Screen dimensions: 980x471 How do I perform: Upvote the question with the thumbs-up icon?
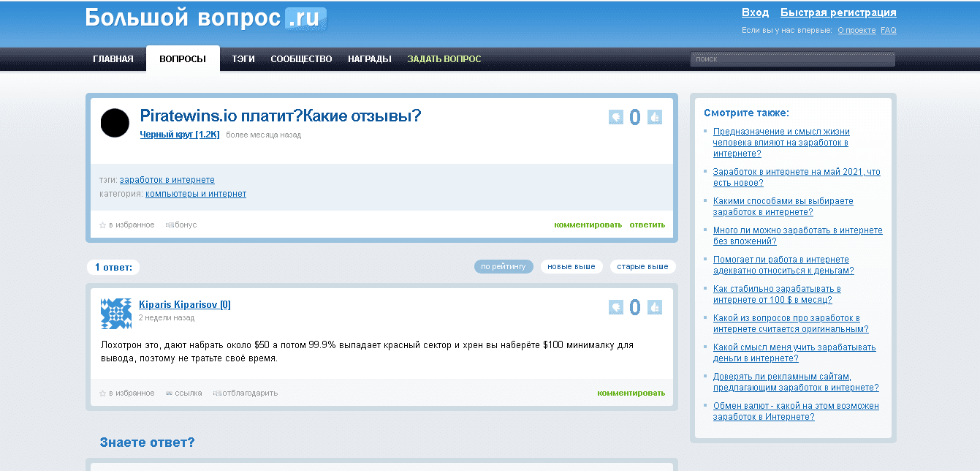[x=654, y=116]
